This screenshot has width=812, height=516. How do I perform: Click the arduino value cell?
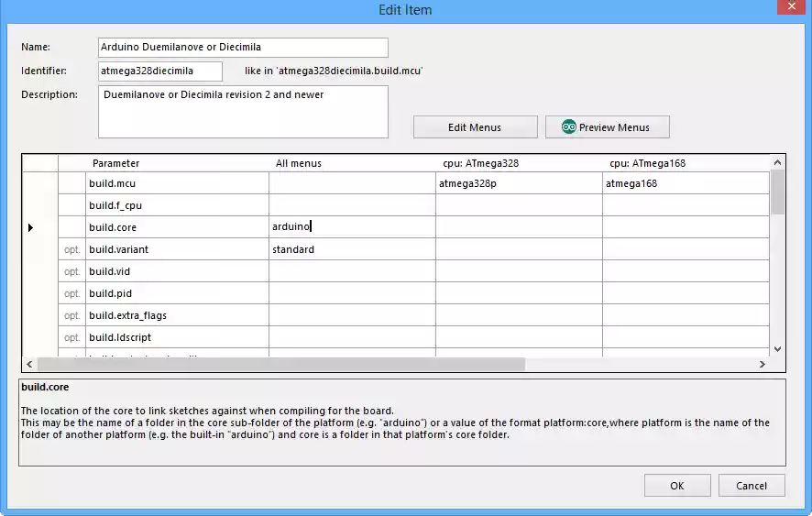coord(352,227)
